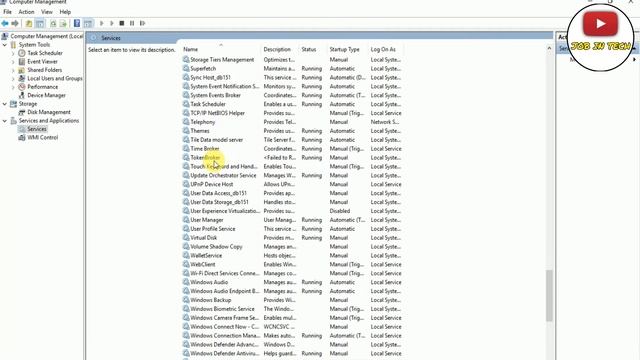
Task: Open the Help menu
Action: coord(65,12)
